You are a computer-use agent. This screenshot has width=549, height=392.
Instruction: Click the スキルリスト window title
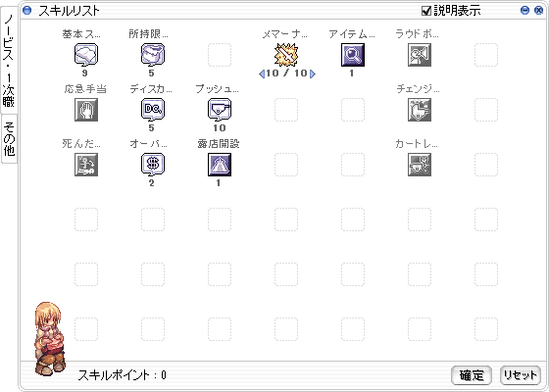click(x=69, y=11)
